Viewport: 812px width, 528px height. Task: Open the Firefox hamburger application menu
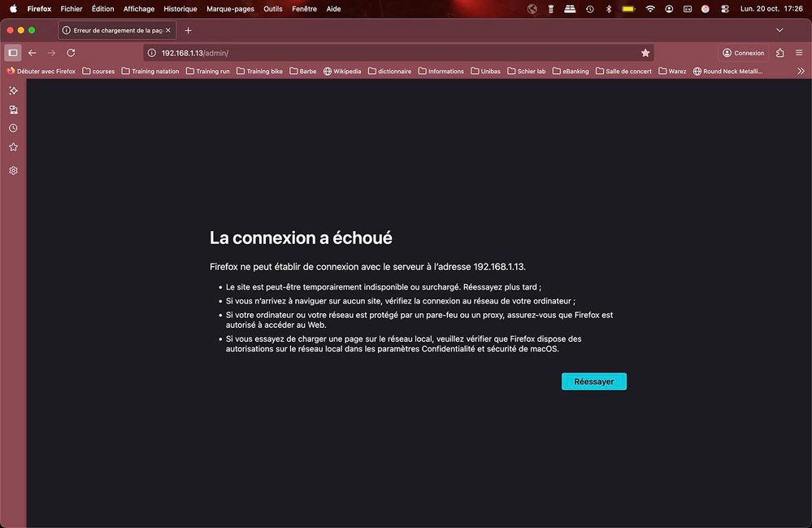[x=799, y=53]
